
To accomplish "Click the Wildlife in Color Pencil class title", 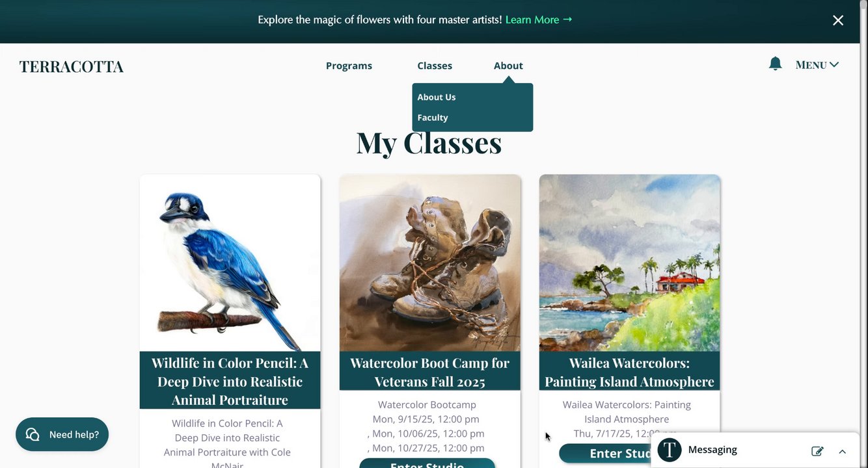I will [x=230, y=381].
